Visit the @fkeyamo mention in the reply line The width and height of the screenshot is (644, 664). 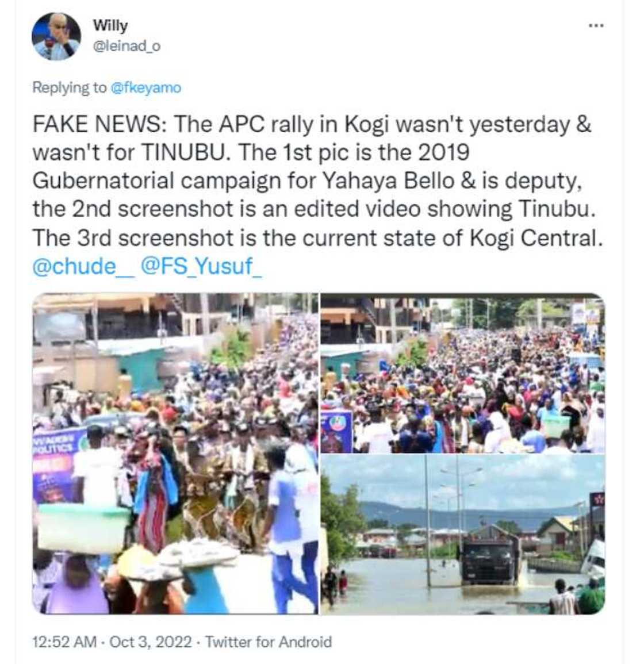(145, 88)
